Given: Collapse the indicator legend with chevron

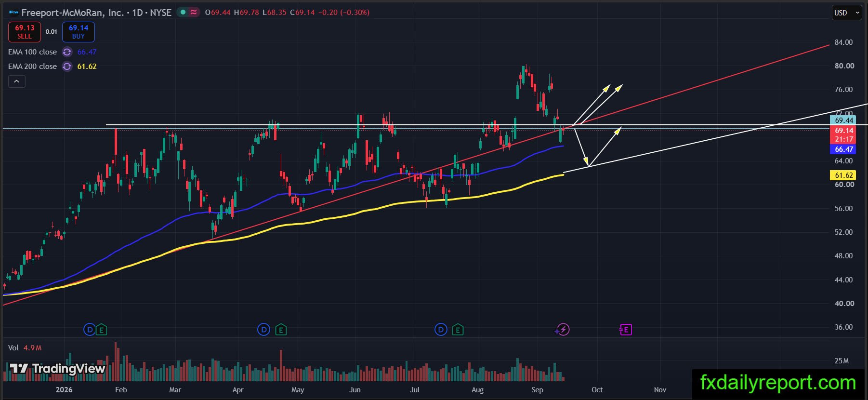Looking at the screenshot, I should click(16, 81).
